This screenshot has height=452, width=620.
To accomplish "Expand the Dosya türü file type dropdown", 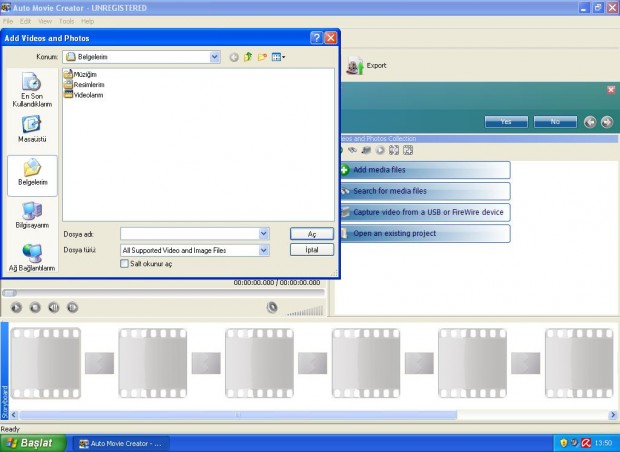I will coord(264,250).
